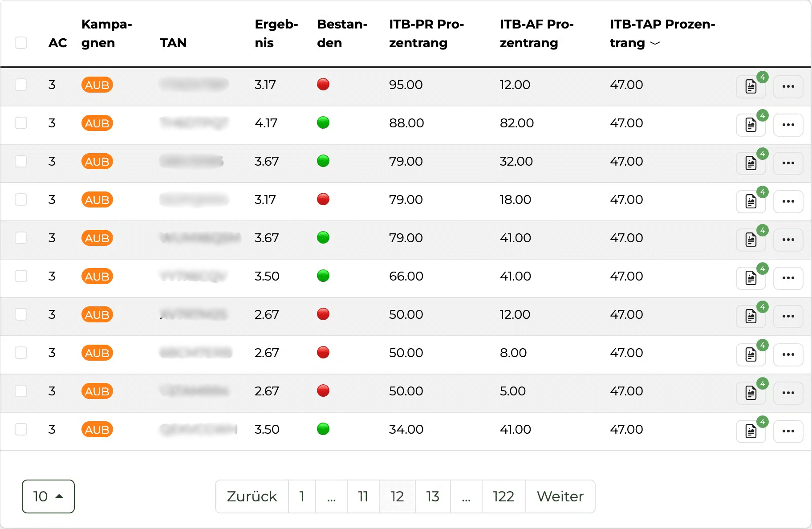
Task: Open report document icon in first row with ITB-PR 95.00
Action: (x=751, y=87)
